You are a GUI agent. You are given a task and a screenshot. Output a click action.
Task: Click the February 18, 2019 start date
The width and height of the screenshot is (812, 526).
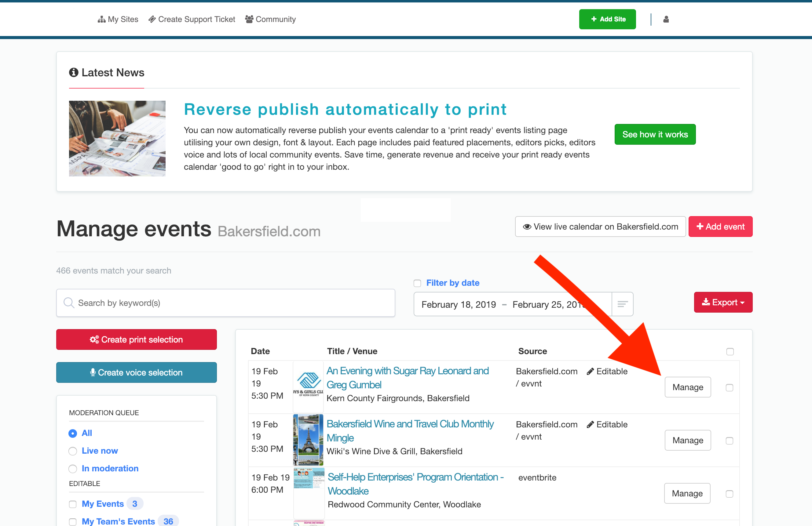459,304
